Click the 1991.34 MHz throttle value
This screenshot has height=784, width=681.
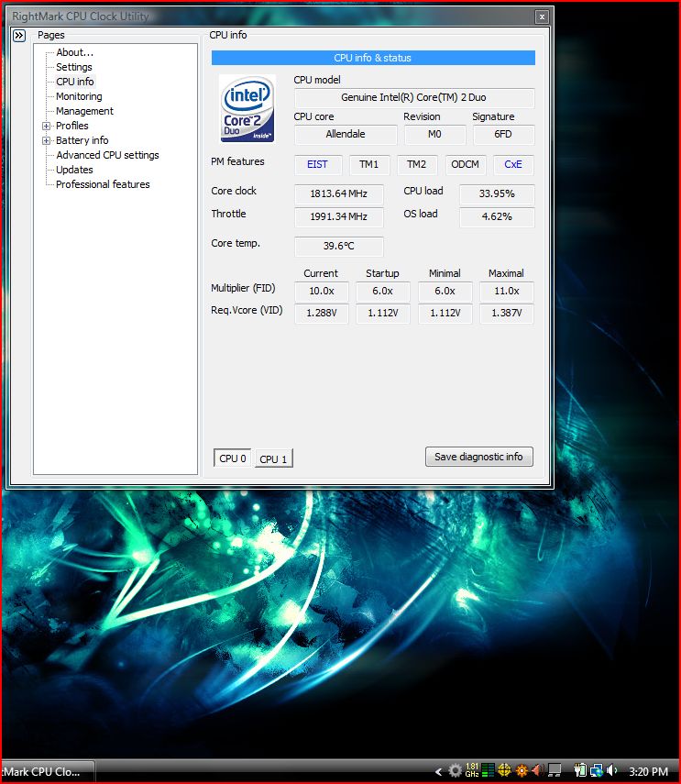tap(339, 216)
